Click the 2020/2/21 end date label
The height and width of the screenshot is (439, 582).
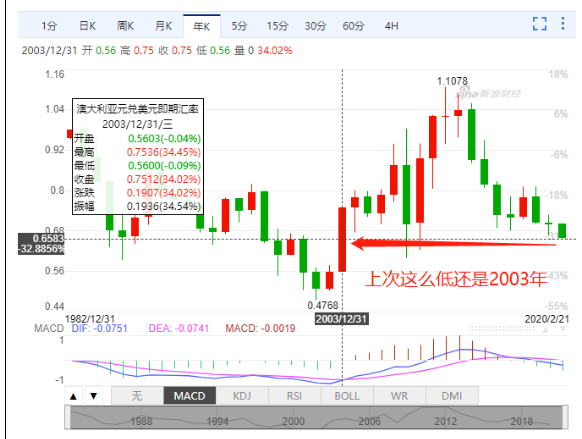[546, 319]
